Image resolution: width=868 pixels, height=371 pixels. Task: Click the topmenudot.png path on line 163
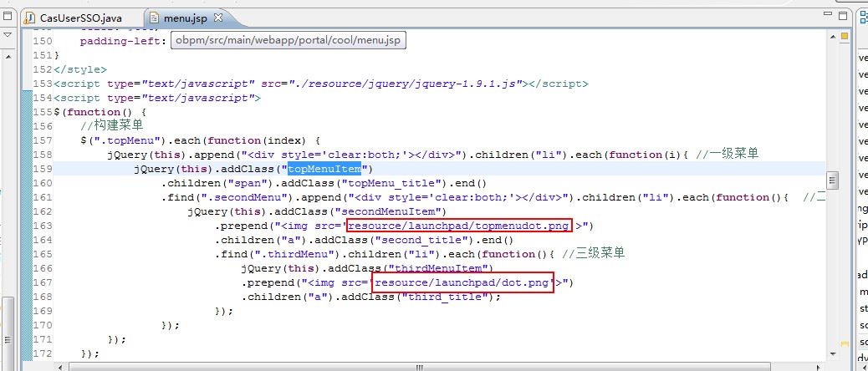(x=458, y=226)
